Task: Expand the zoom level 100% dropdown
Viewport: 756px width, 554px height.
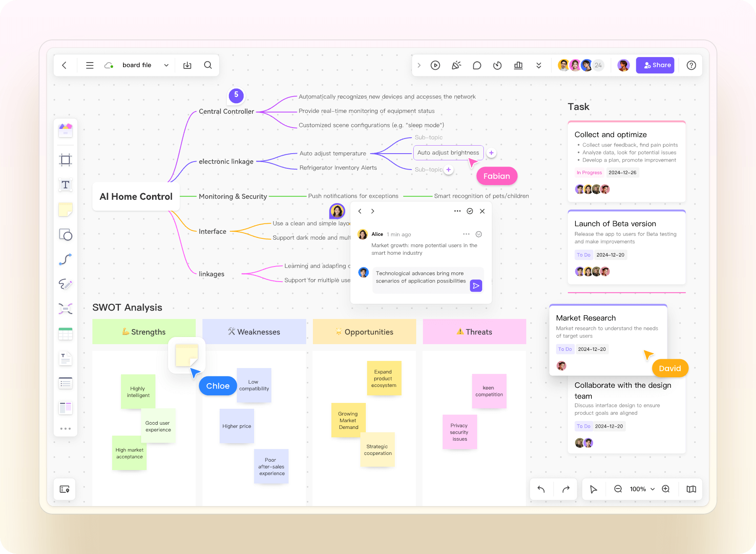Action: tap(652, 489)
